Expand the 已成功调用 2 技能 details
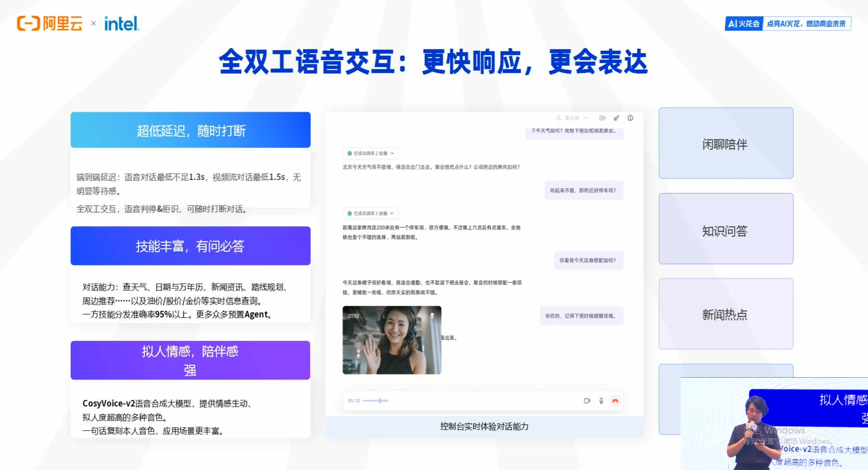Image resolution: width=868 pixels, height=470 pixels. coord(392,153)
